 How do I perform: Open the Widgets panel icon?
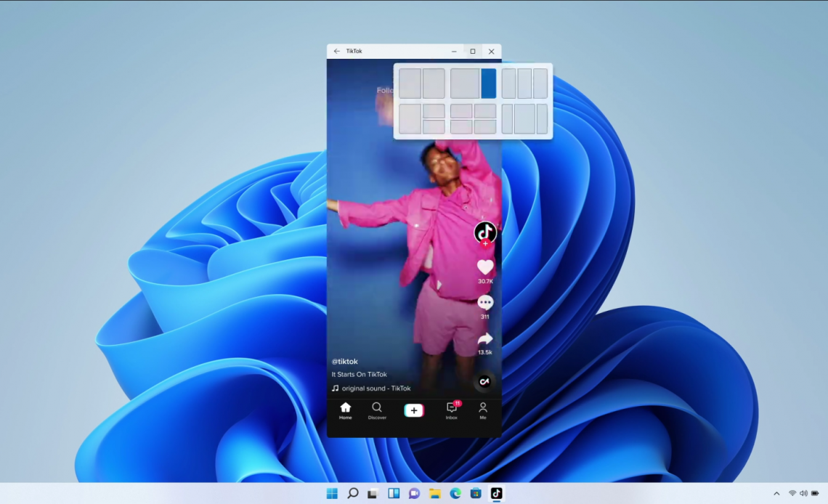pos(394,493)
